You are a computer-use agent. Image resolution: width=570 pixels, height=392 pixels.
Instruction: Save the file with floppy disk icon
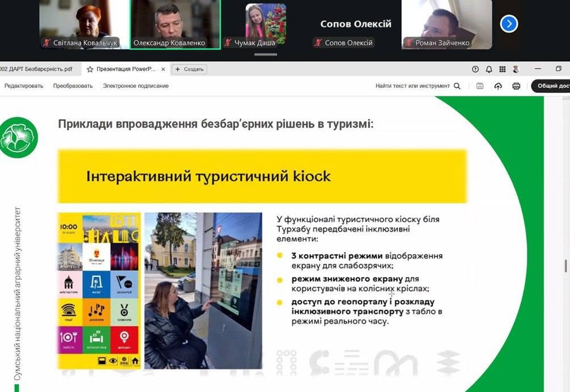tap(480, 86)
